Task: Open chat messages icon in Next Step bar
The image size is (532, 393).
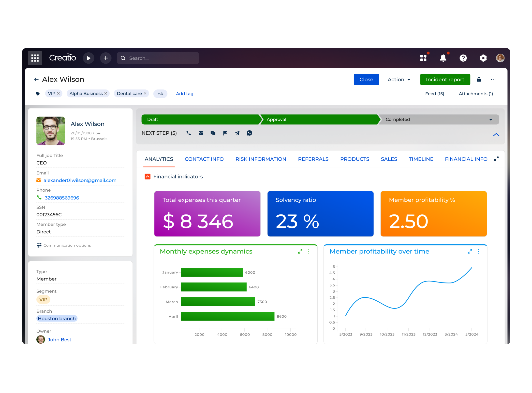Action: click(213, 133)
